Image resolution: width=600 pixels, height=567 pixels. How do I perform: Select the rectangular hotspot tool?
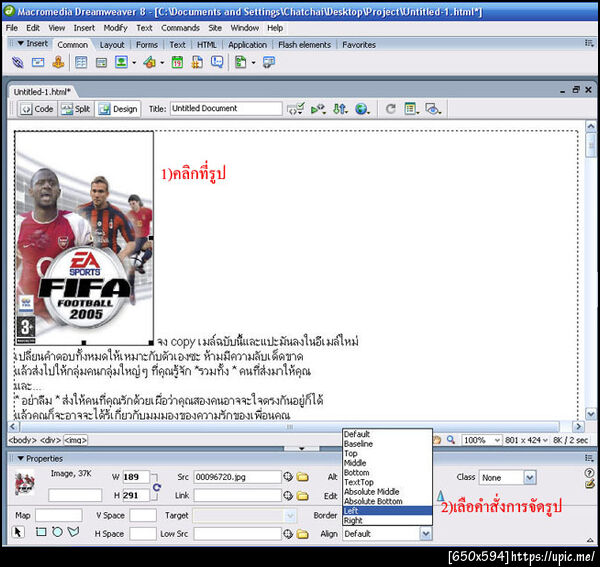tap(41, 532)
